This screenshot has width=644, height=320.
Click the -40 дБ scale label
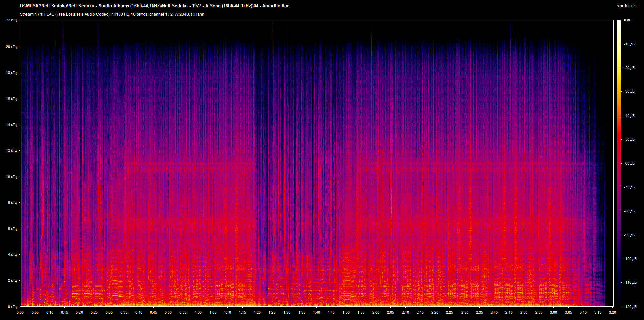[629, 116]
